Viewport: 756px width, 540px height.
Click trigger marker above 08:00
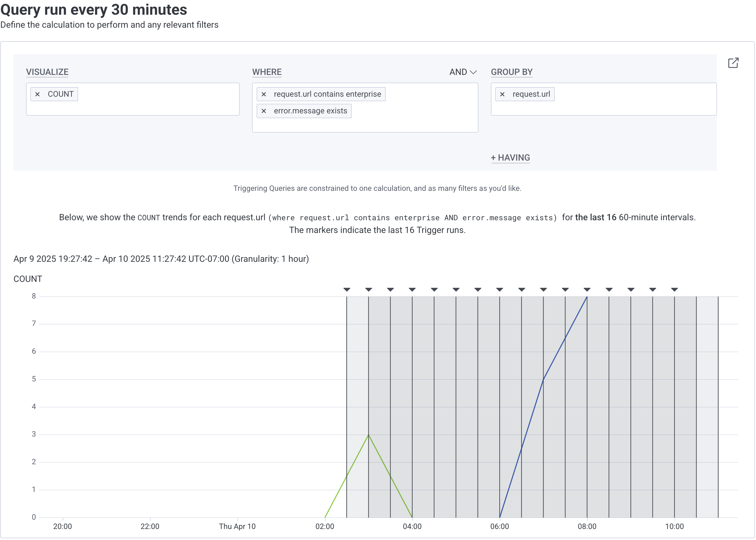(x=587, y=290)
